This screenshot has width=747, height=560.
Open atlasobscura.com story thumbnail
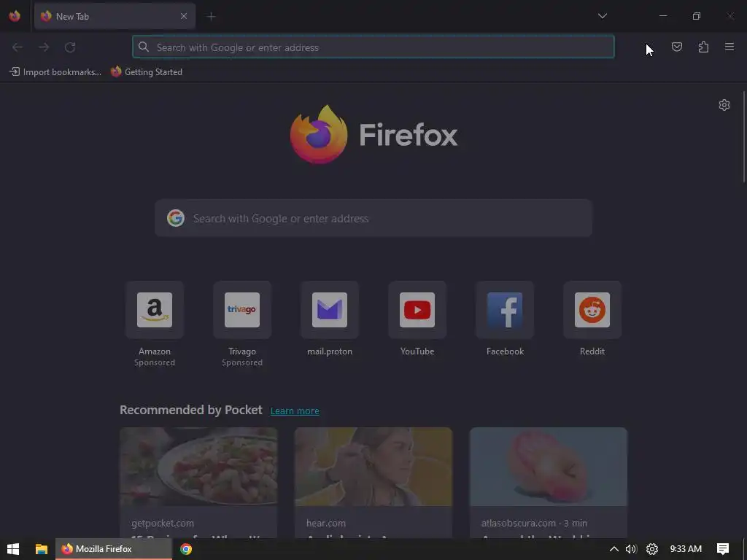click(x=549, y=467)
